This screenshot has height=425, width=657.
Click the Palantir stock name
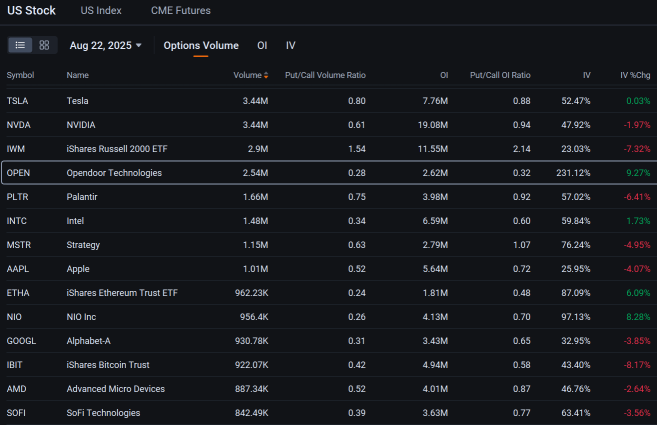[x=81, y=197]
